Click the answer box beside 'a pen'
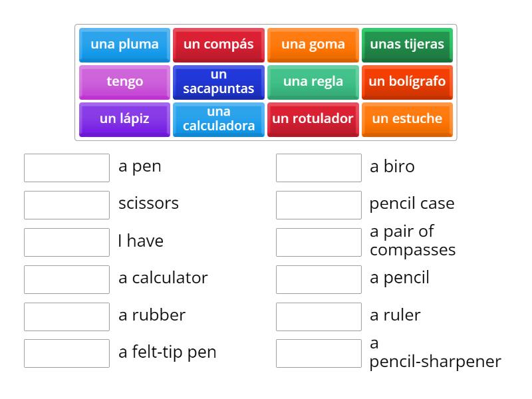 click(x=66, y=168)
